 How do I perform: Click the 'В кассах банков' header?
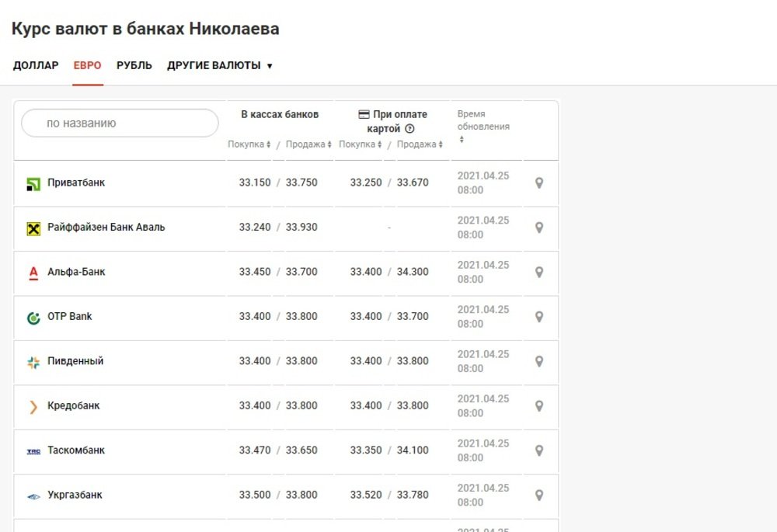[280, 114]
